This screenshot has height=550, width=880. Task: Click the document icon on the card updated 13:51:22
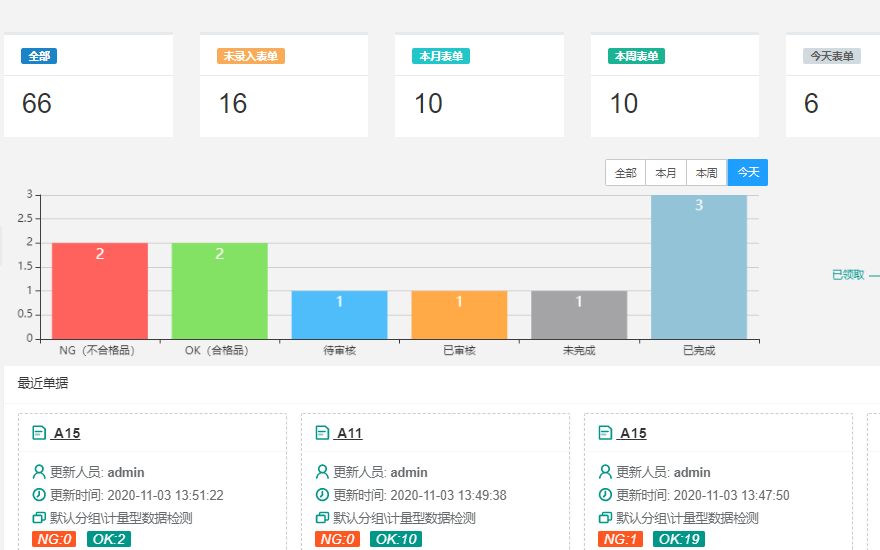click(40, 433)
